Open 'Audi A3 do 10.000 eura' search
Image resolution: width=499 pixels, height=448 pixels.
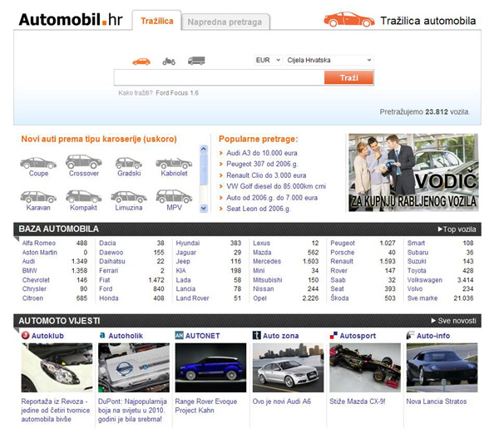click(x=262, y=153)
